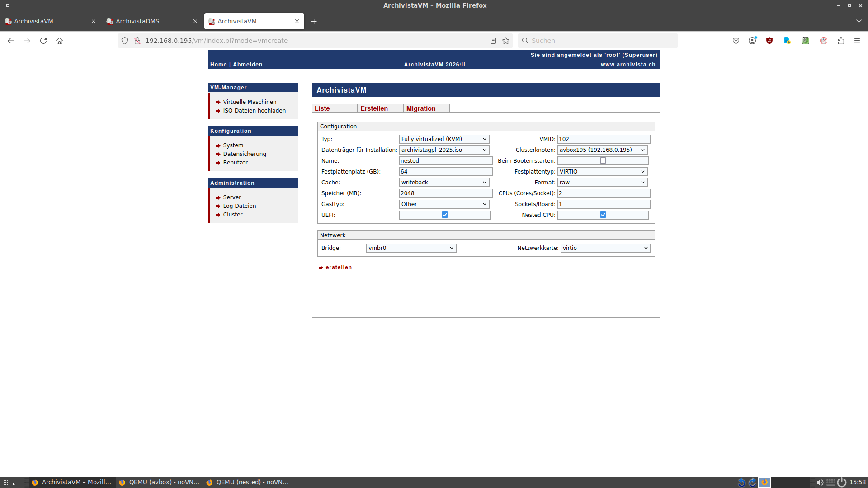Uncheck the UEFI checkbox
This screenshot has width=868, height=488.
pyautogui.click(x=445, y=215)
